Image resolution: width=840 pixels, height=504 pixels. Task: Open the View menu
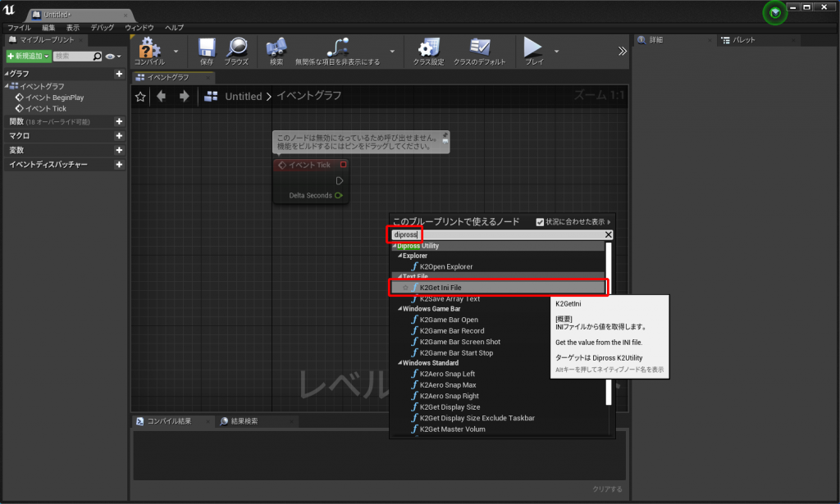point(73,28)
